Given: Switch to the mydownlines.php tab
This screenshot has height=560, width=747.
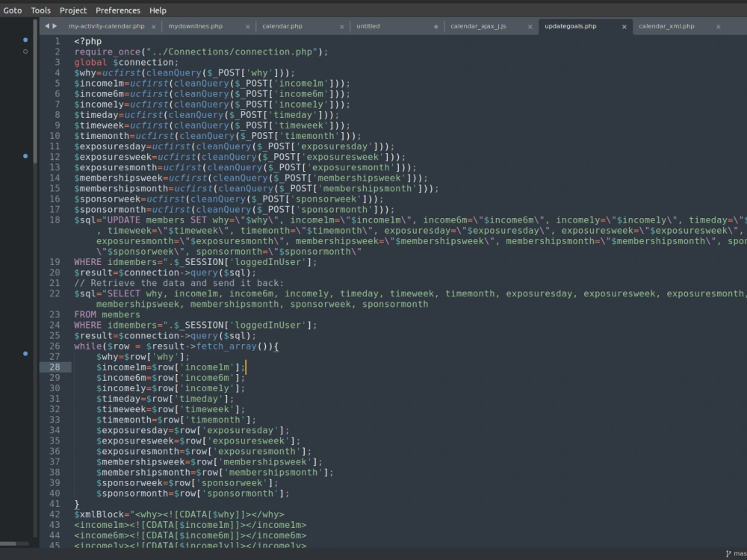Looking at the screenshot, I should (x=195, y=26).
